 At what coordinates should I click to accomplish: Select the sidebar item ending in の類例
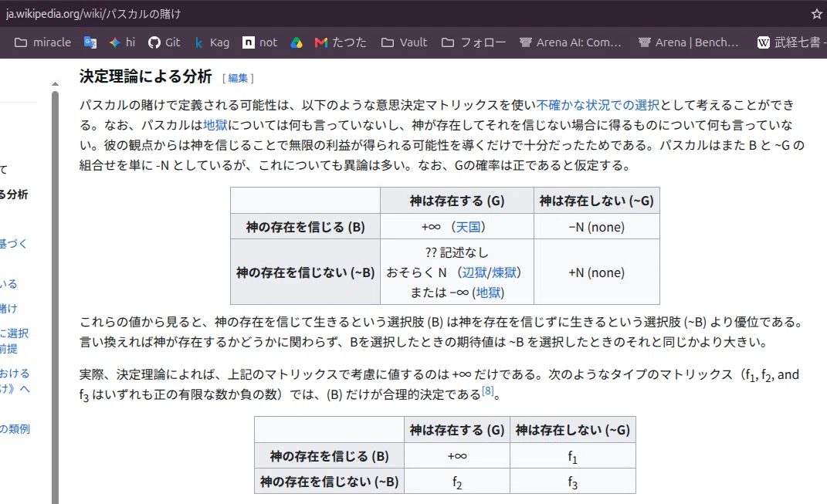coord(15,428)
